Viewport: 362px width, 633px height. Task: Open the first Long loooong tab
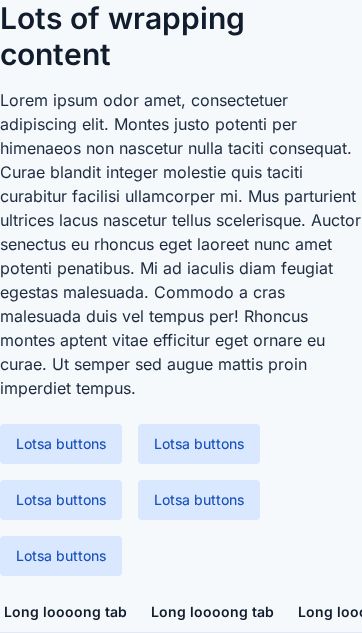(x=65, y=612)
